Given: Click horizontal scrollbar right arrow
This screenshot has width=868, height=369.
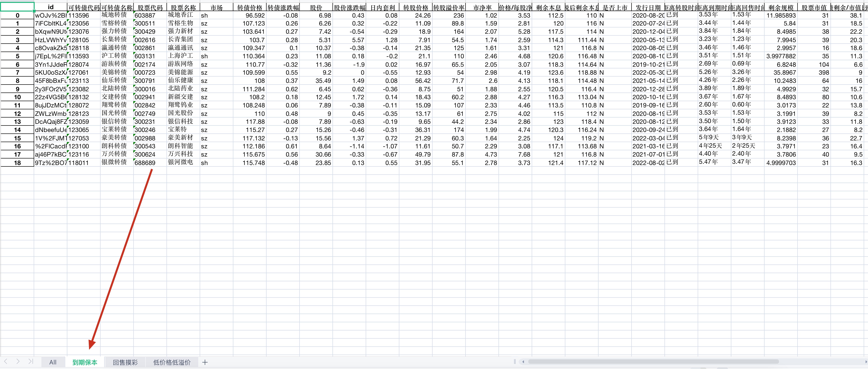Looking at the screenshot, I should click(866, 362).
